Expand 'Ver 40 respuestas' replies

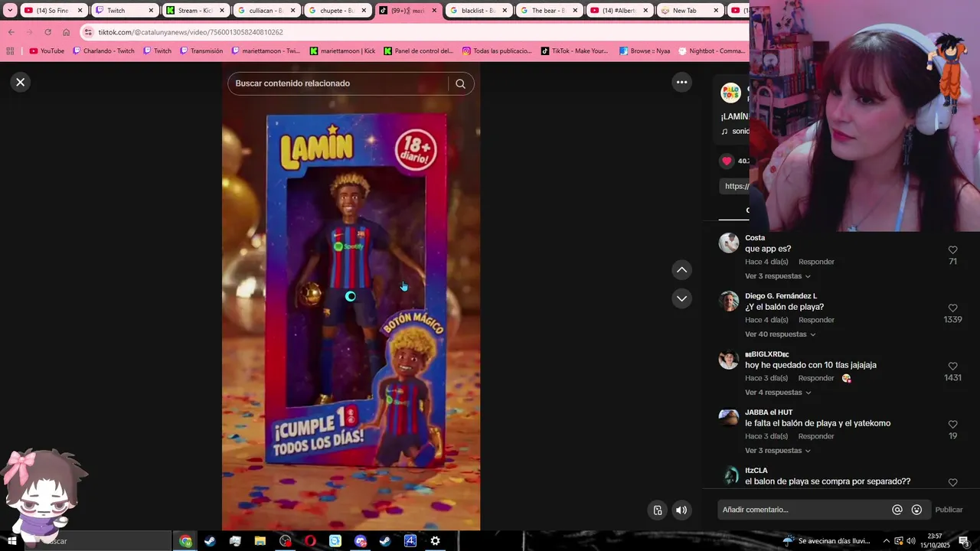pos(779,334)
